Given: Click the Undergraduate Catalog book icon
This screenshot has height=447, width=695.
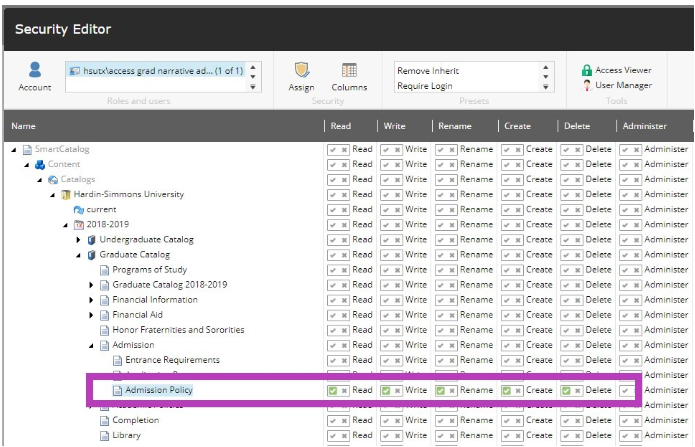Looking at the screenshot, I should coord(92,240).
